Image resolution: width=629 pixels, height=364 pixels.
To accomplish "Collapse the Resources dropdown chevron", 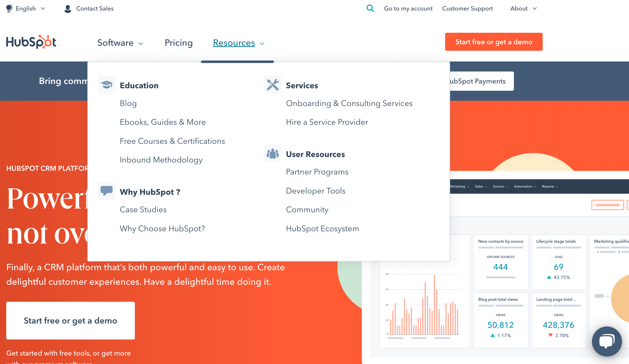I will 262,43.
